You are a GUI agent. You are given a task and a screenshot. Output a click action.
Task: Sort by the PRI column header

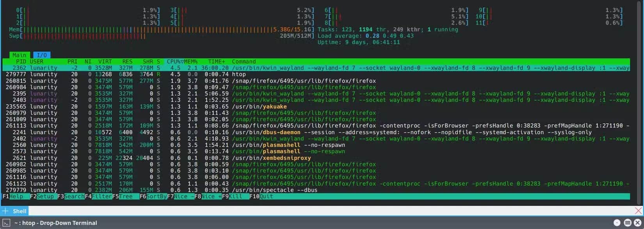[x=73, y=61]
